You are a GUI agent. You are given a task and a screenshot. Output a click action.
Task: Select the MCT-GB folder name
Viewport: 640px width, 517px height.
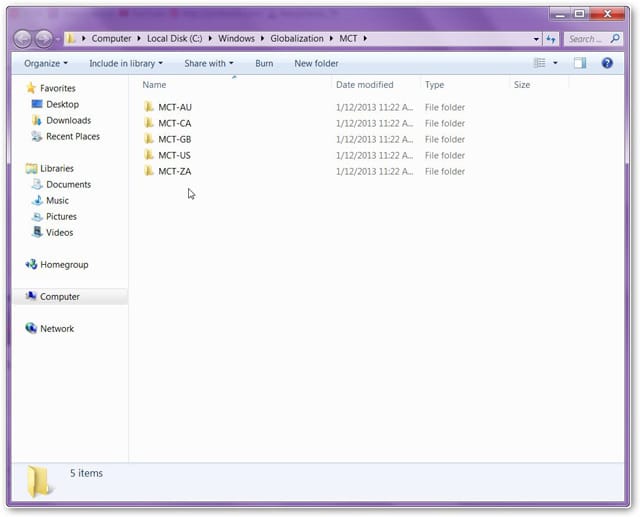coord(175,139)
